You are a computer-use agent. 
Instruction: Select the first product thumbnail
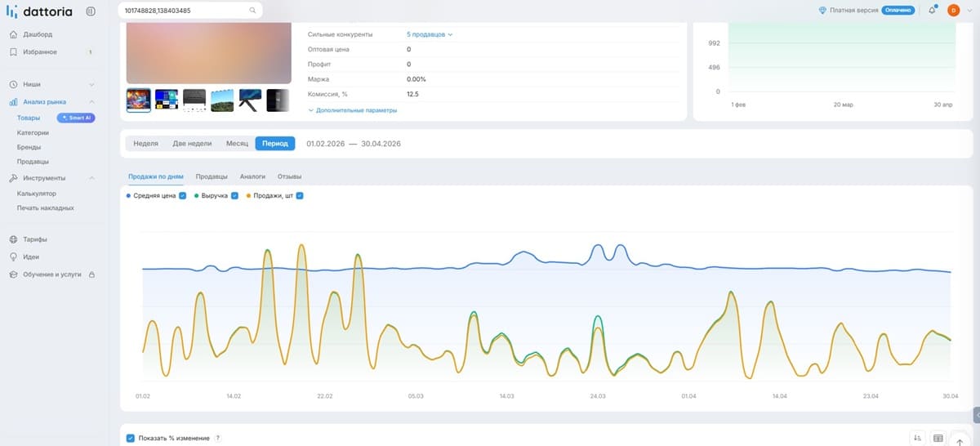point(138,100)
